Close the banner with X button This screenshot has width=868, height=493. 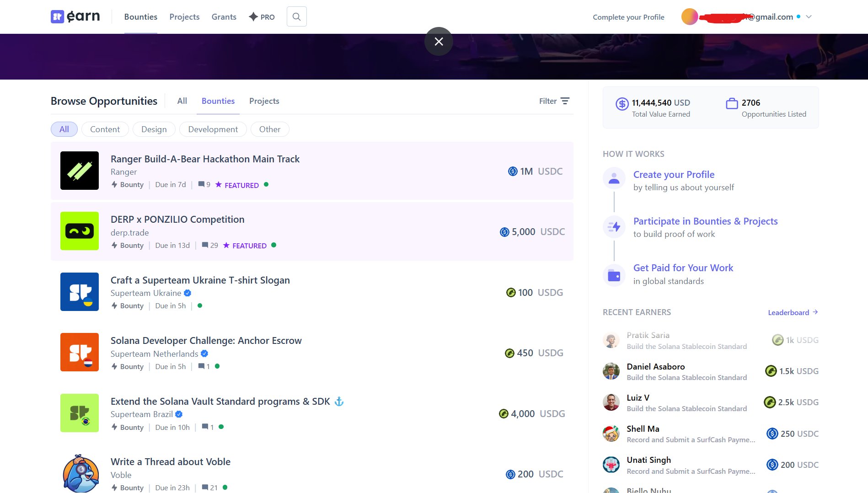(439, 42)
